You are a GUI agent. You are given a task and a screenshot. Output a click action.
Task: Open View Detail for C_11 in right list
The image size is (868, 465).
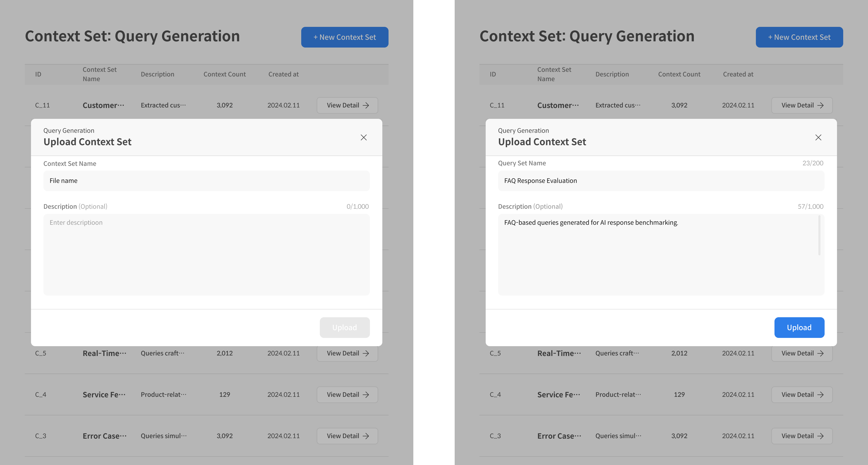[x=802, y=105]
